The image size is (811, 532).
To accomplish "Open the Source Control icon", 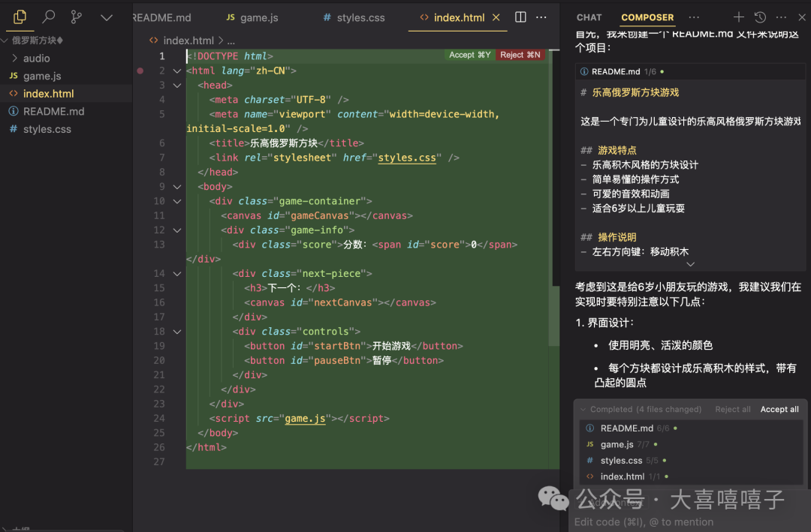I will 75,16.
